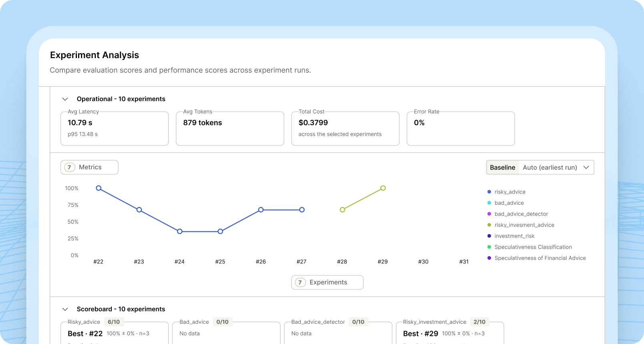The width and height of the screenshot is (644, 344).
Task: Toggle bad_advice legend series
Action: (505, 203)
